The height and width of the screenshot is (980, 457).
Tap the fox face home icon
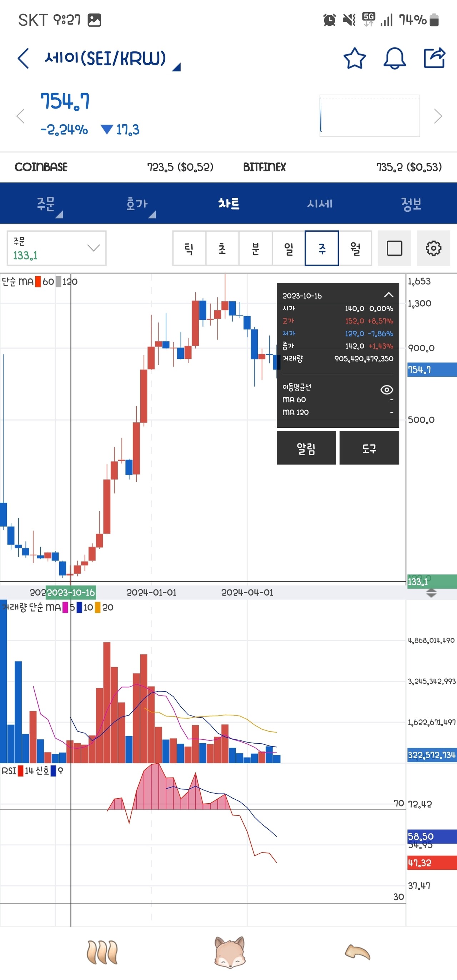tap(230, 952)
